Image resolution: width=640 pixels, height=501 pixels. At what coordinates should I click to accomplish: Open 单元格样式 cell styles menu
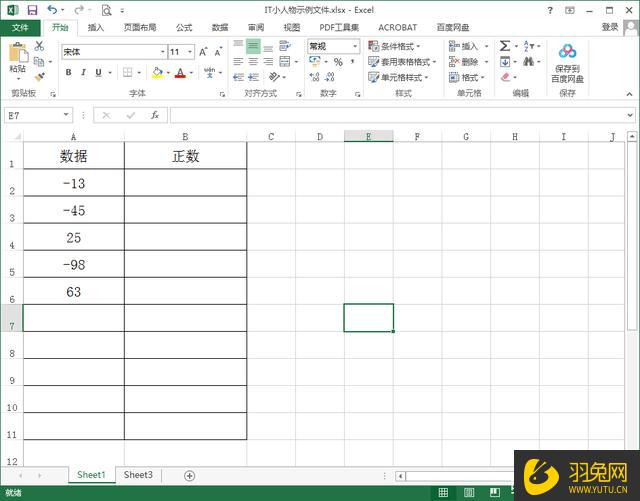pyautogui.click(x=398, y=77)
